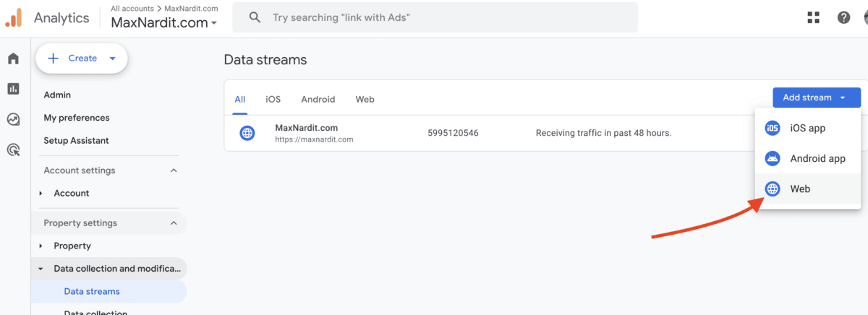Open the MaxNardit.com stream name

tap(306, 128)
